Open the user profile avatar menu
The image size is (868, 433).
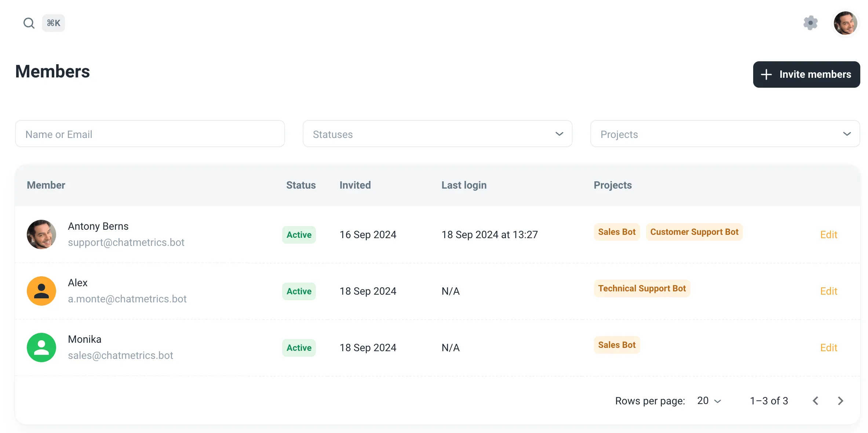click(845, 23)
